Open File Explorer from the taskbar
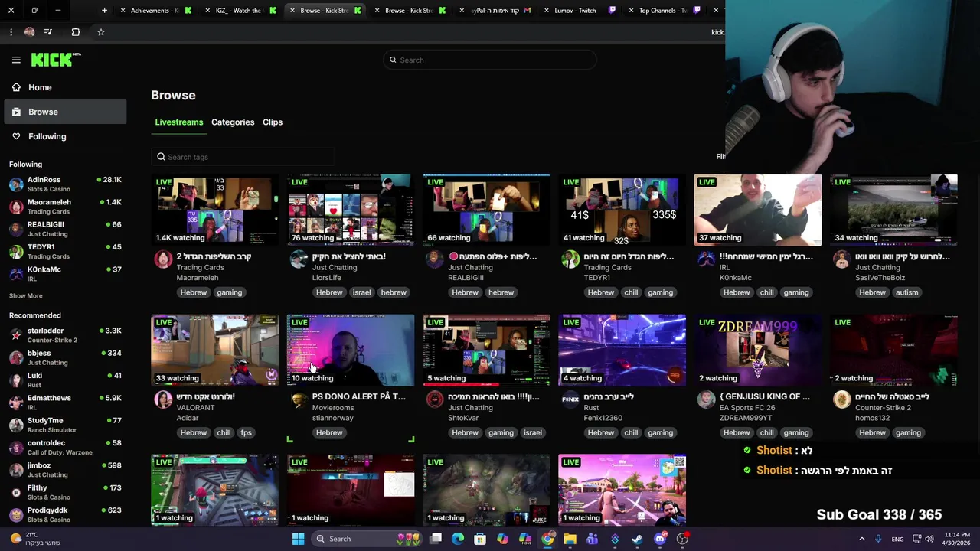Viewport: 980px width, 551px height. (570, 539)
